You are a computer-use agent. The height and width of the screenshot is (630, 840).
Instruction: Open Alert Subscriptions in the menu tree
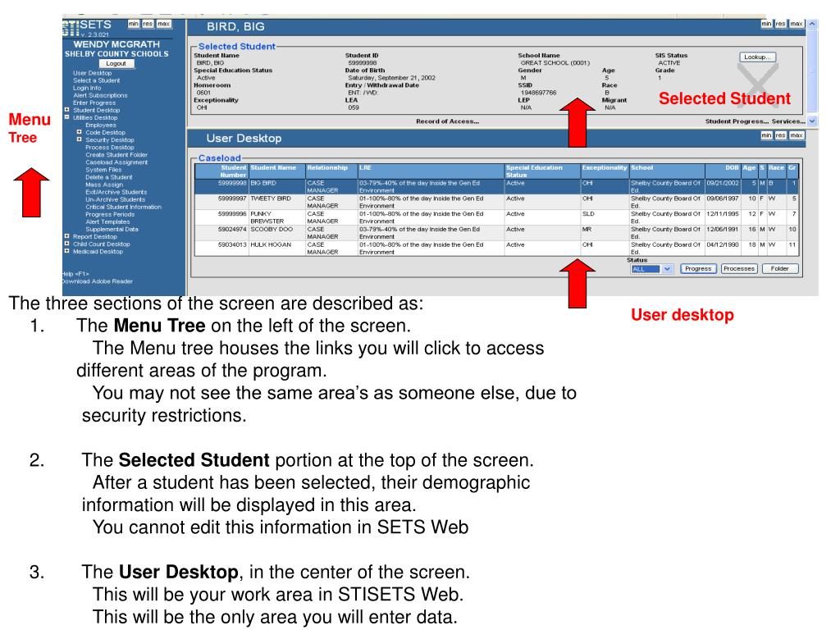100,95
